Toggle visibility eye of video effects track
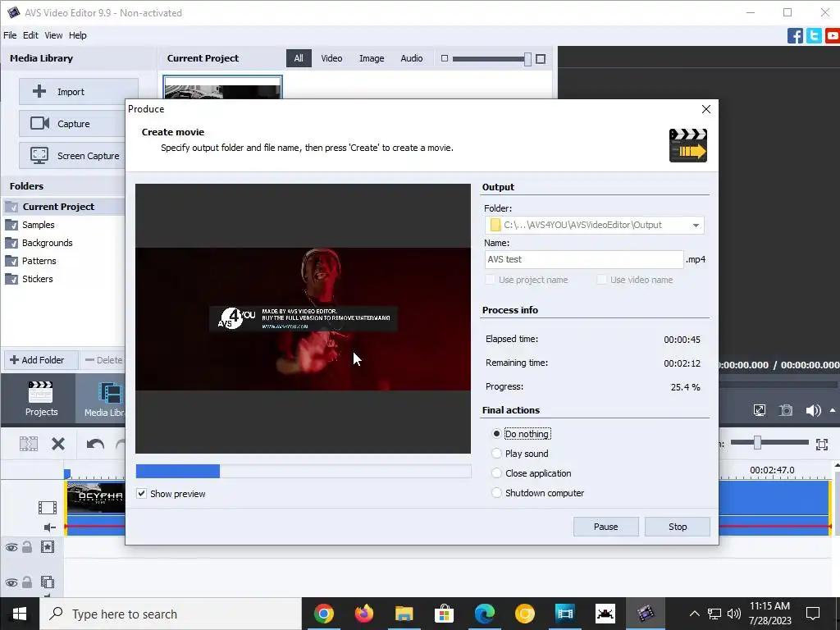This screenshot has height=630, width=840. tap(11, 547)
